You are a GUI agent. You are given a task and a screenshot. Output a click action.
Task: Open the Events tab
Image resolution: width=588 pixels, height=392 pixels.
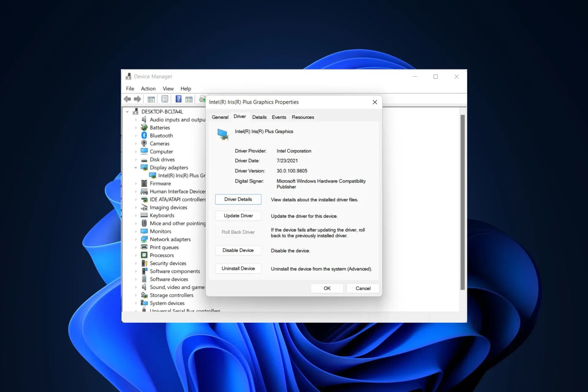(x=279, y=117)
